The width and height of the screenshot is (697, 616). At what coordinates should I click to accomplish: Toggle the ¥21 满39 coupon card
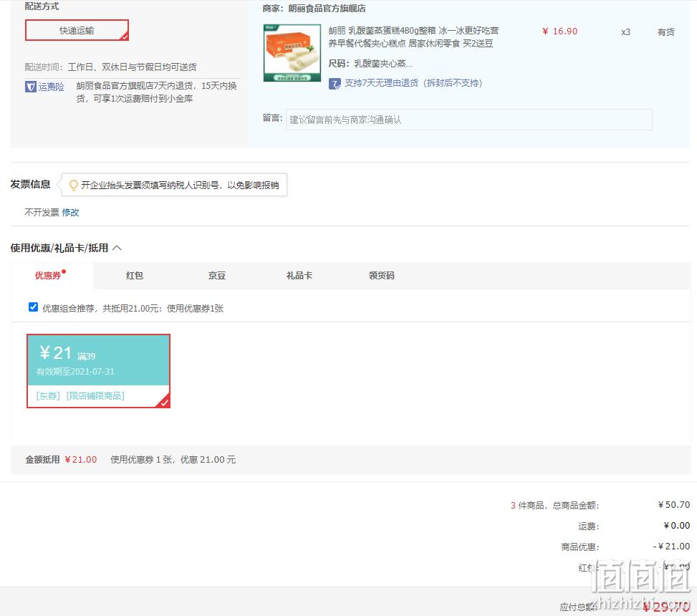98,370
